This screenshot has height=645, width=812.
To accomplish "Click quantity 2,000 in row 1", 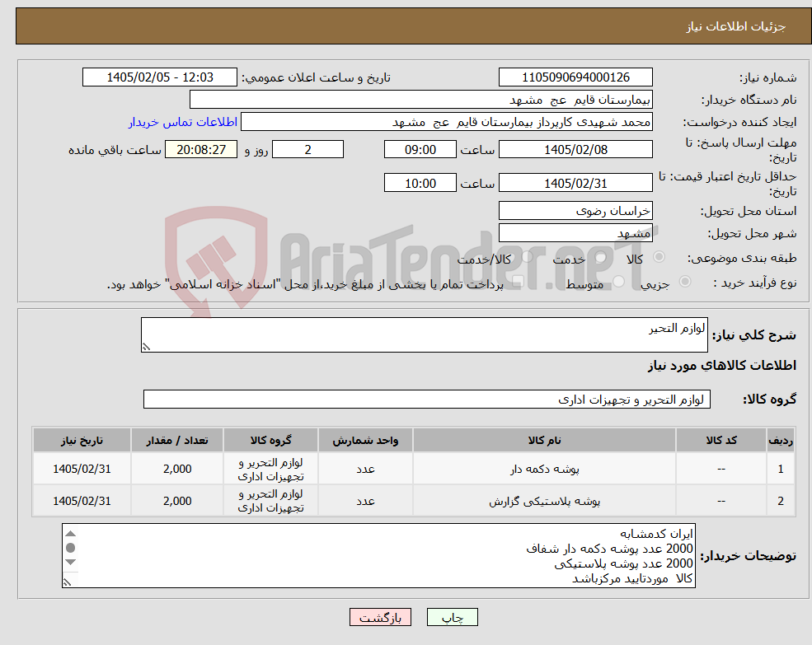I will [x=177, y=469].
